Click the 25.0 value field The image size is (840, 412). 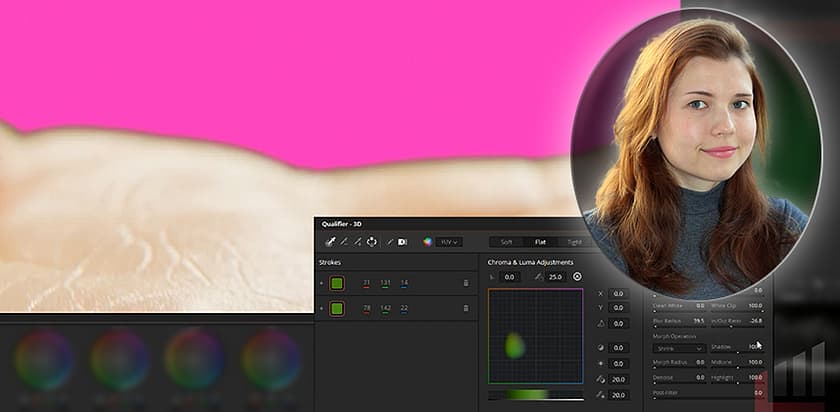pyautogui.click(x=556, y=277)
